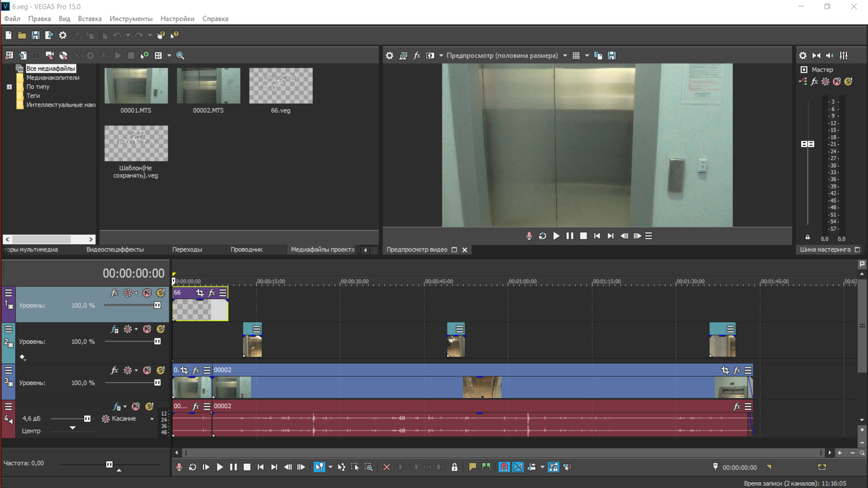Open mixer controls icon in master bus
Image resolution: width=868 pixels, height=488 pixels.
pyautogui.click(x=844, y=55)
